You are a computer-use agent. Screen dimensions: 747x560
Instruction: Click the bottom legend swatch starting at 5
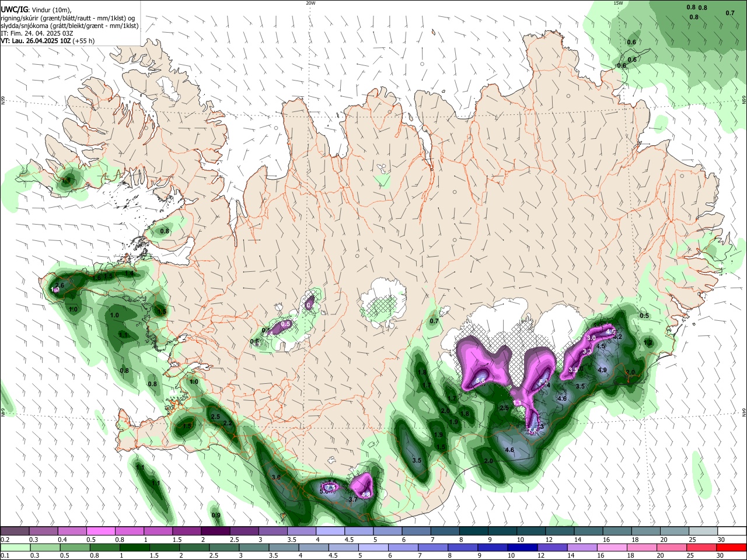373,548
